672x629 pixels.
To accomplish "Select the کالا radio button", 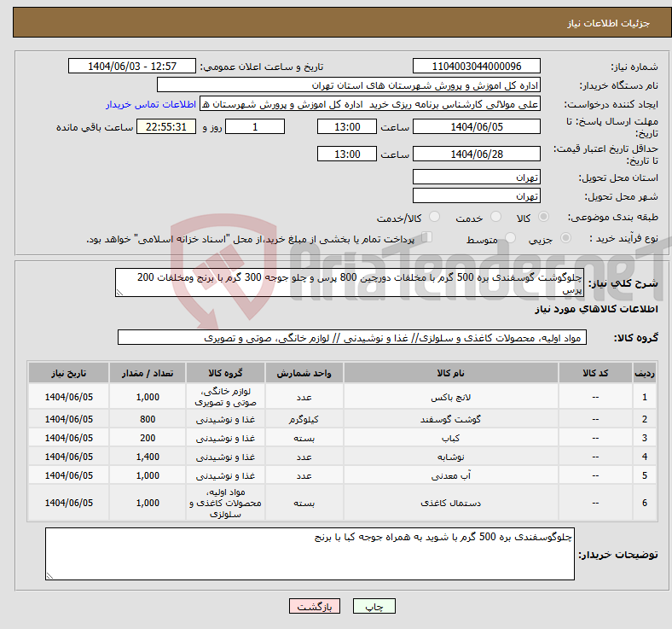I will click(x=543, y=217).
